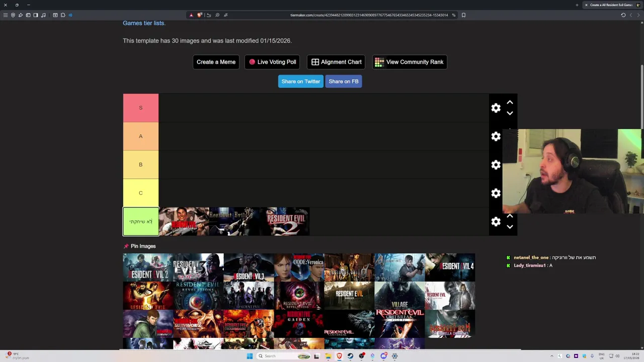Open the music note toolbar icon
The width and height of the screenshot is (644, 362).
[x=43, y=15]
